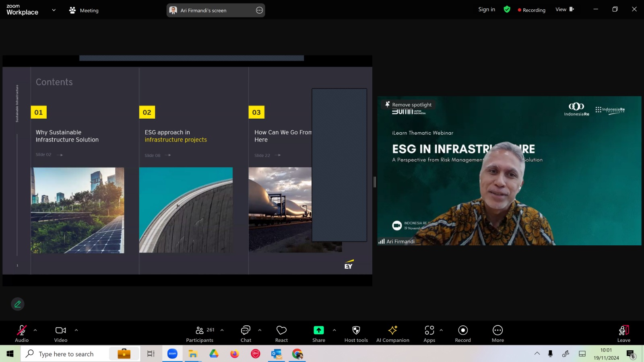Open the Chat panel
Image resolution: width=644 pixels, height=362 pixels.
(246, 333)
